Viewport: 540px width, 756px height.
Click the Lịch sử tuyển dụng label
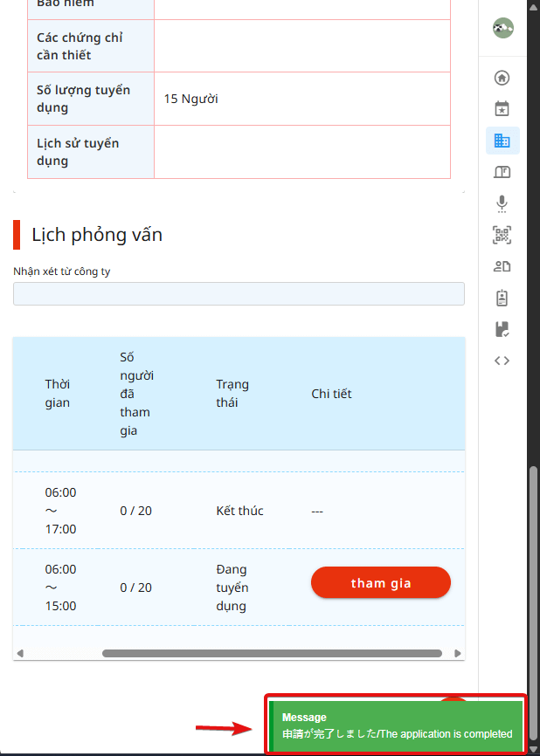[x=78, y=152]
